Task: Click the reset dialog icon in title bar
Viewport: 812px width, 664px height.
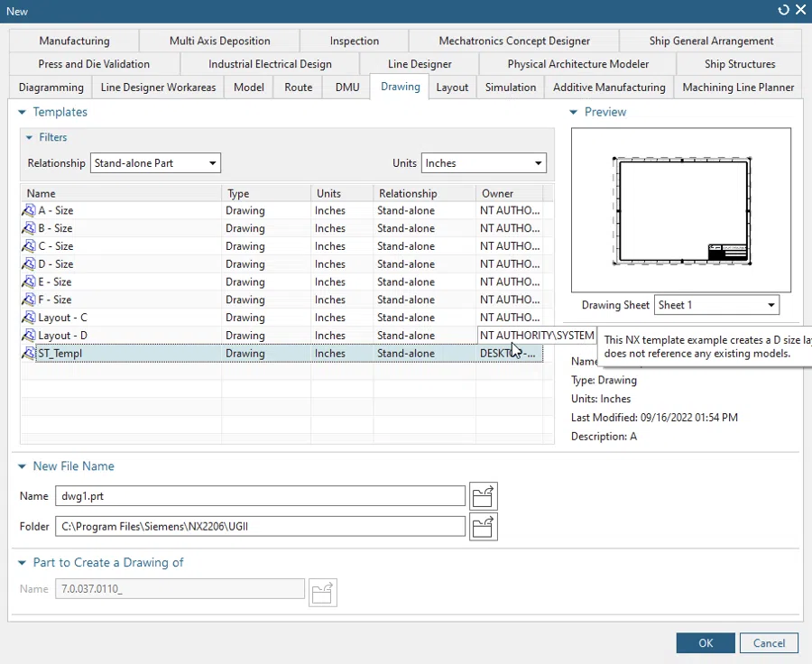Action: click(783, 10)
